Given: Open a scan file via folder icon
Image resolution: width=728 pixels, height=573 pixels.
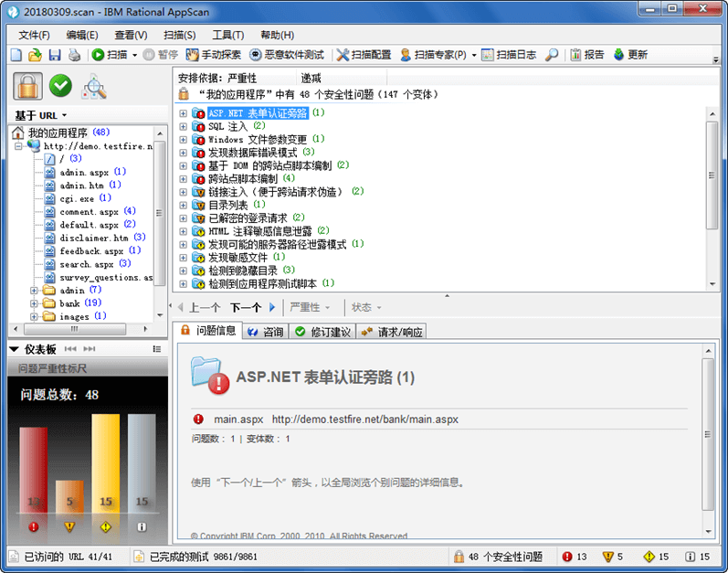Looking at the screenshot, I should [x=36, y=55].
